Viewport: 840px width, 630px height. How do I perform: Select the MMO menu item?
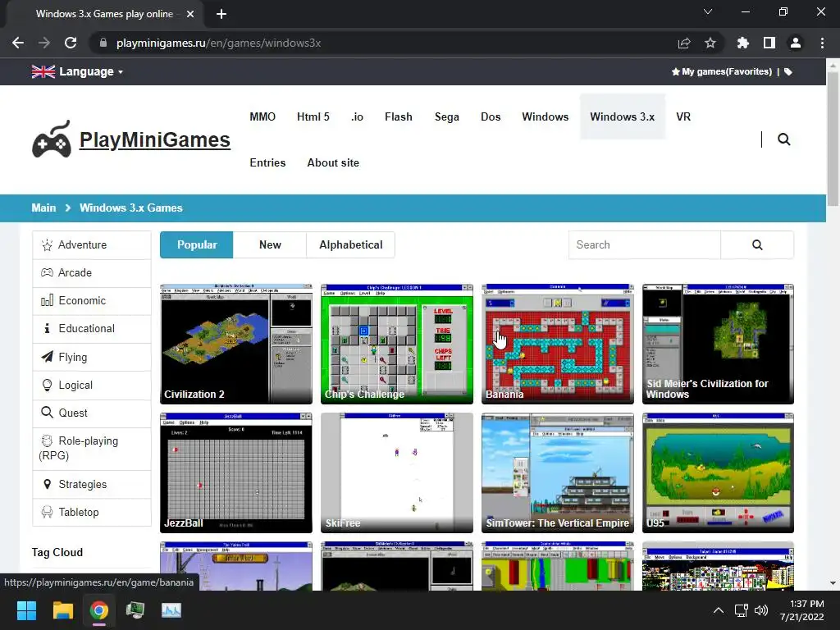click(262, 116)
